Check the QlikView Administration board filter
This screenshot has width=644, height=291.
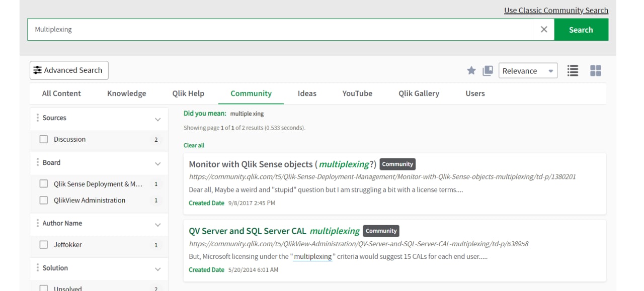[x=44, y=200]
